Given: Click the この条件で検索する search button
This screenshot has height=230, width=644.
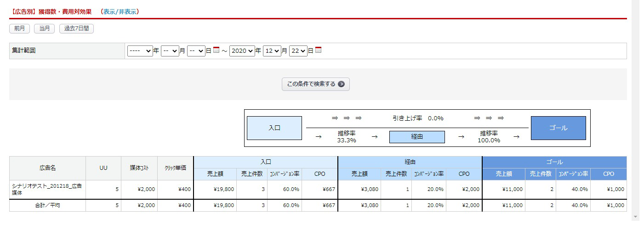Looking at the screenshot, I should point(315,84).
